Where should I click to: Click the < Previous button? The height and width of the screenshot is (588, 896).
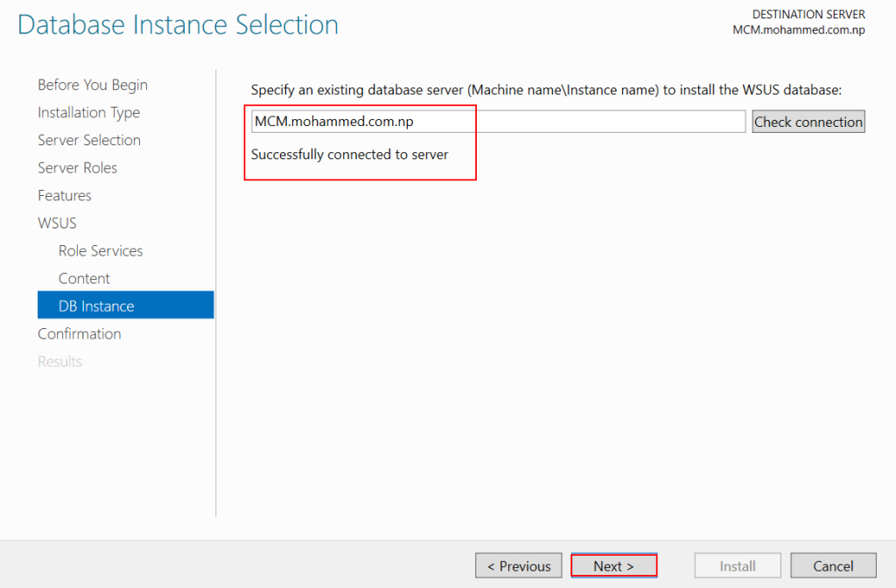(519, 566)
